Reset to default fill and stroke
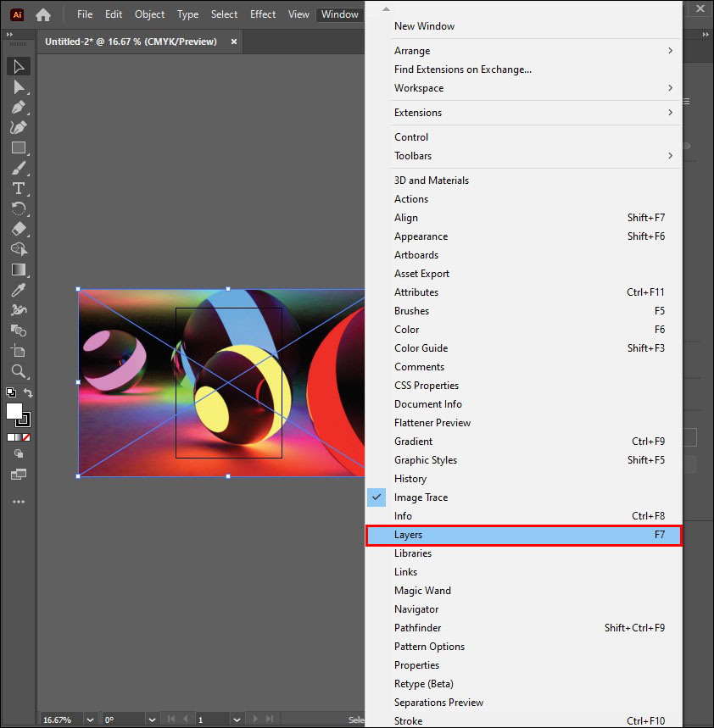Screen dimensions: 714x728 point(10,393)
